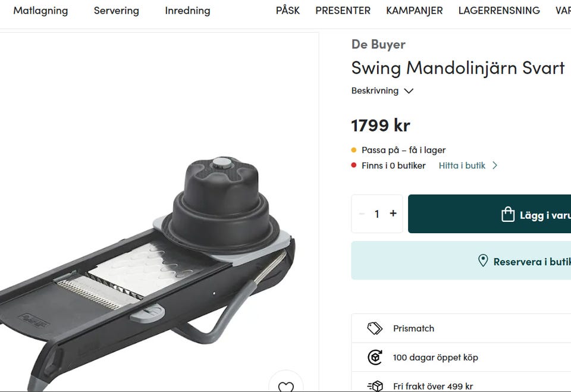The image size is (571, 392).
Task: Click the free shipping box icon
Action: coord(375,386)
